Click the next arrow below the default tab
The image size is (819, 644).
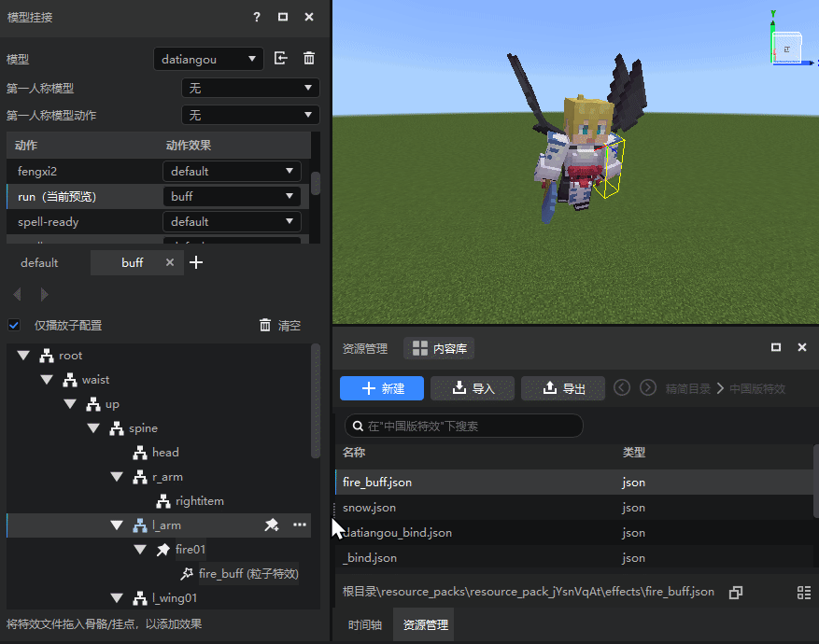click(45, 294)
